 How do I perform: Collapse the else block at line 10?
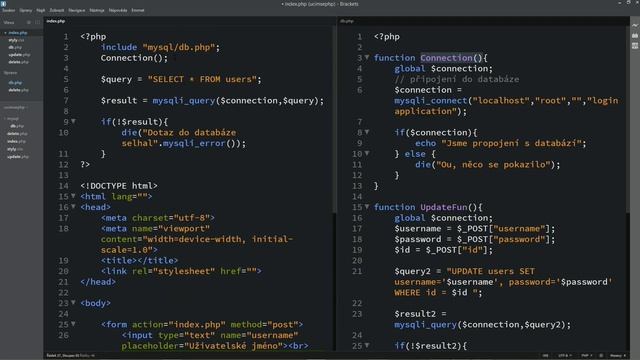(x=367, y=153)
